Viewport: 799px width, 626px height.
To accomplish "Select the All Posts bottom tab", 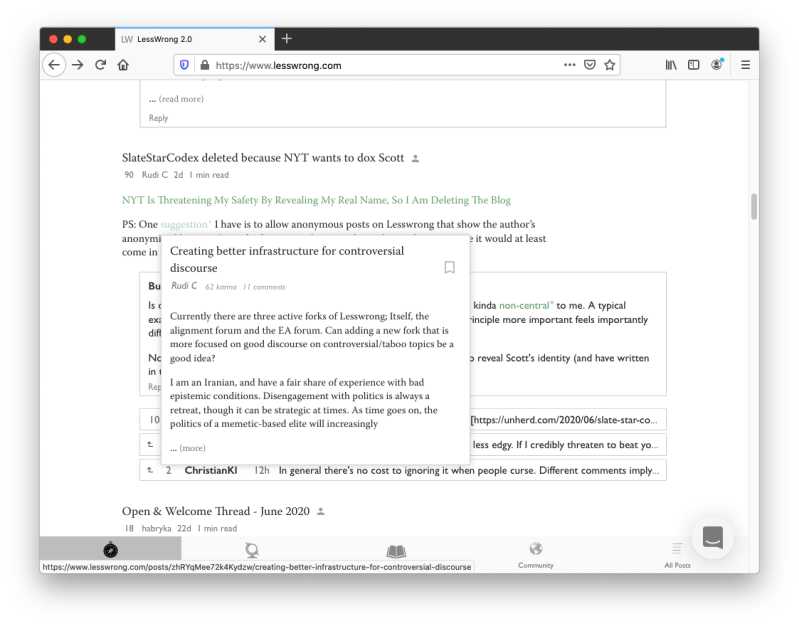I will pos(677,555).
